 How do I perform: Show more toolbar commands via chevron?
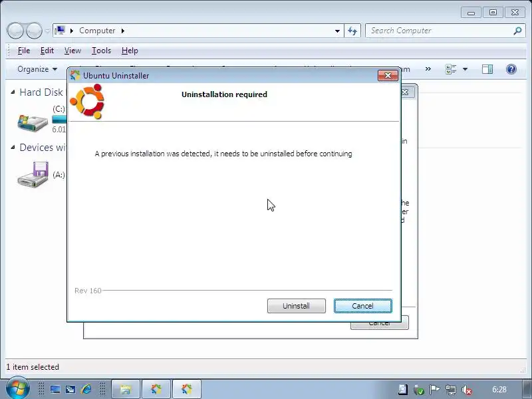(428, 69)
